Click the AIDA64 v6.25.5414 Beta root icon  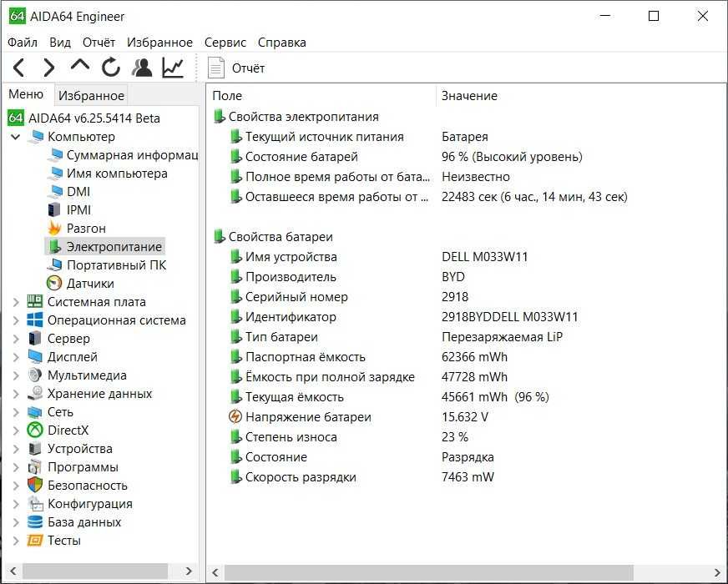pyautogui.click(x=15, y=118)
